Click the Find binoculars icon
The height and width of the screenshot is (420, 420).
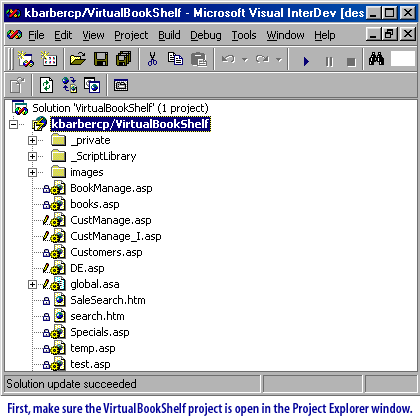pos(376,59)
